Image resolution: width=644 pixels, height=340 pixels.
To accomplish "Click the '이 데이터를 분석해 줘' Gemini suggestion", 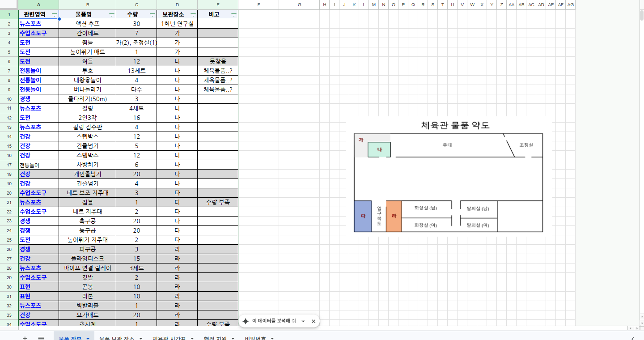I will click(x=274, y=321).
